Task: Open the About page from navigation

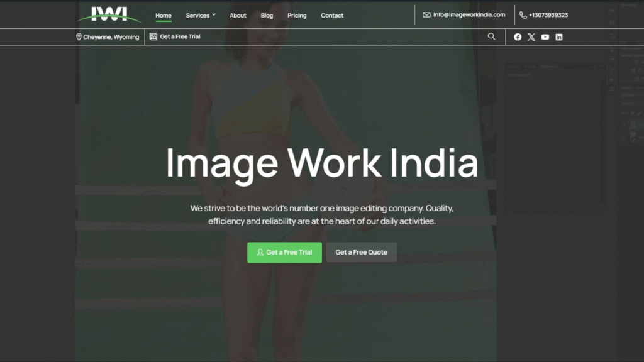Action: click(x=238, y=16)
